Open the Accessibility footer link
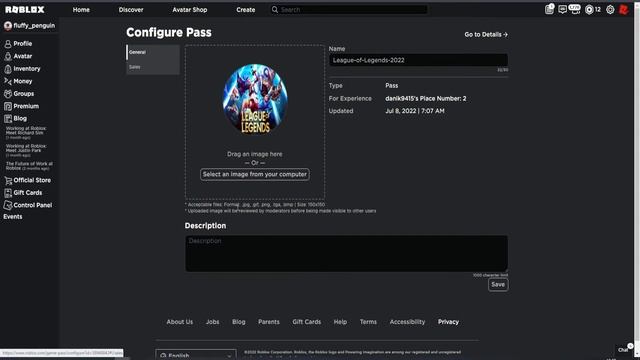Image resolution: width=640 pixels, height=360 pixels. point(407,322)
